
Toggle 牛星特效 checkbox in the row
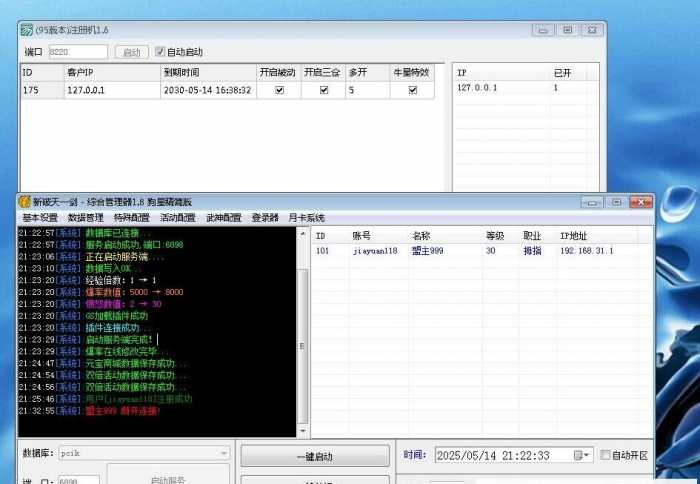(x=412, y=90)
